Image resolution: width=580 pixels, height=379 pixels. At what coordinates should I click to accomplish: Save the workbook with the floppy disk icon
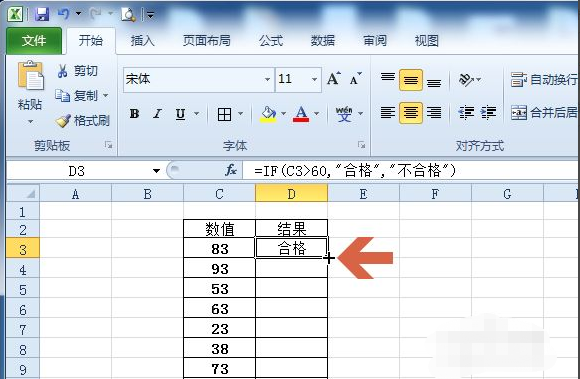click(42, 14)
